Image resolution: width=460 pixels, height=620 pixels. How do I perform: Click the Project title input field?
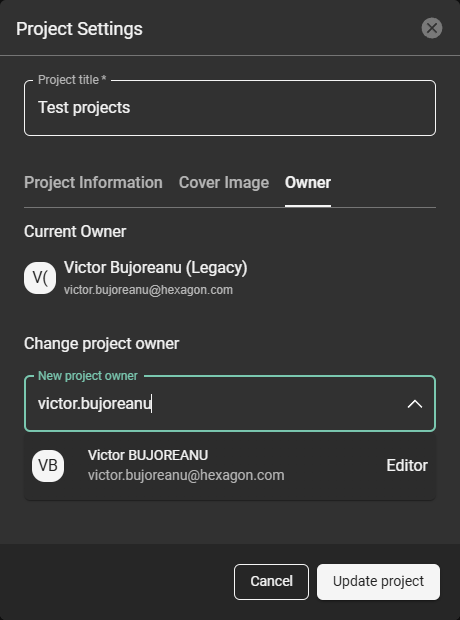(230, 108)
